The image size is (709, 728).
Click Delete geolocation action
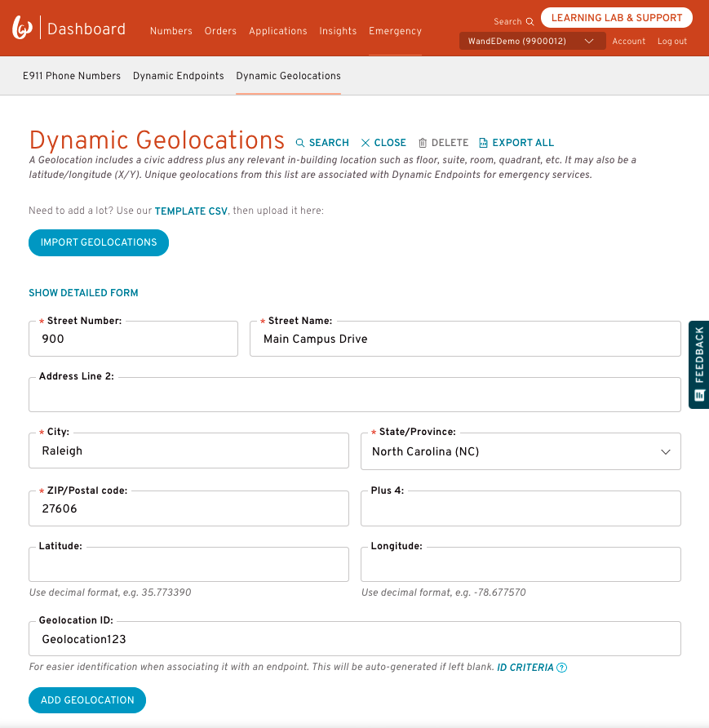click(444, 143)
